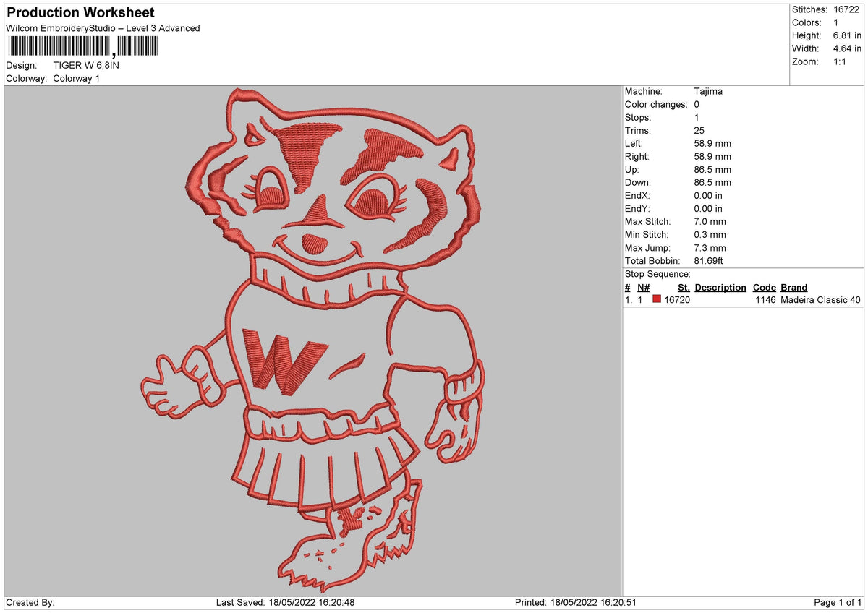
Task: Click the red thread color swatch
Action: (x=657, y=300)
